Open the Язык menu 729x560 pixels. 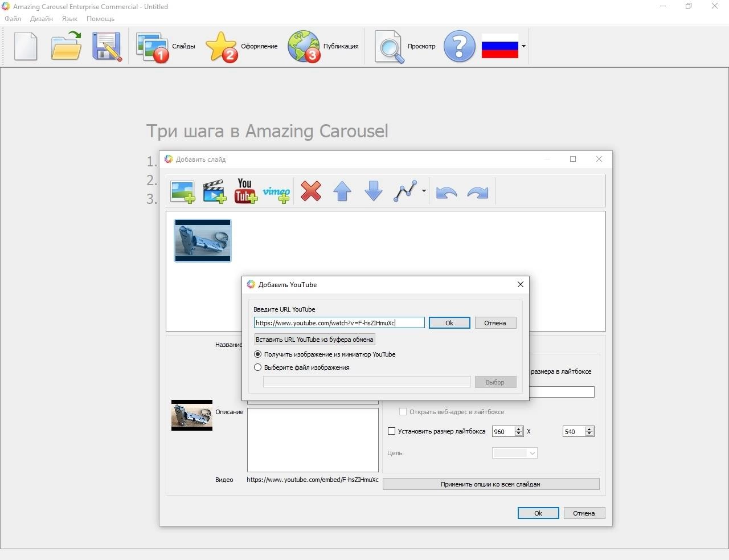point(69,19)
